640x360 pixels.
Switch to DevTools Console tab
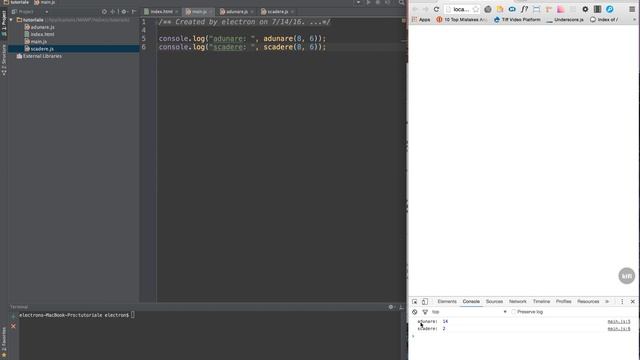(471, 302)
